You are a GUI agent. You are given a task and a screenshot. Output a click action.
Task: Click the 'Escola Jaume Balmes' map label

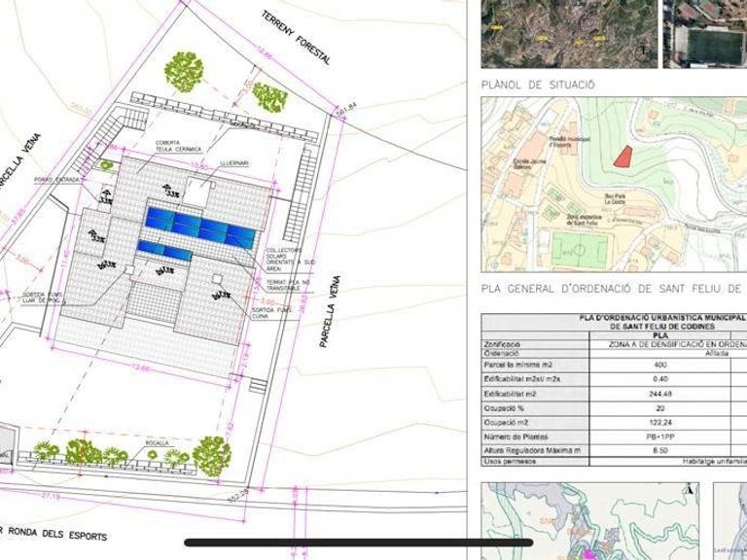click(x=530, y=164)
